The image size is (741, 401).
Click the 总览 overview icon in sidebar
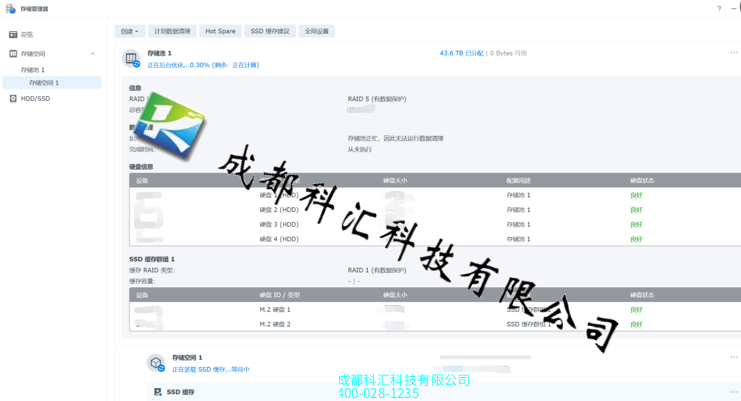coord(13,34)
